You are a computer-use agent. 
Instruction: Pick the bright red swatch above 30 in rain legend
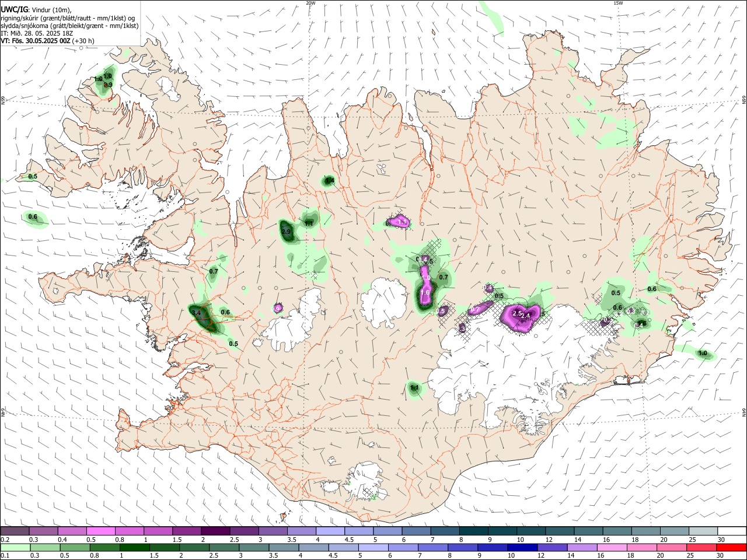pyautogui.click(x=732, y=548)
